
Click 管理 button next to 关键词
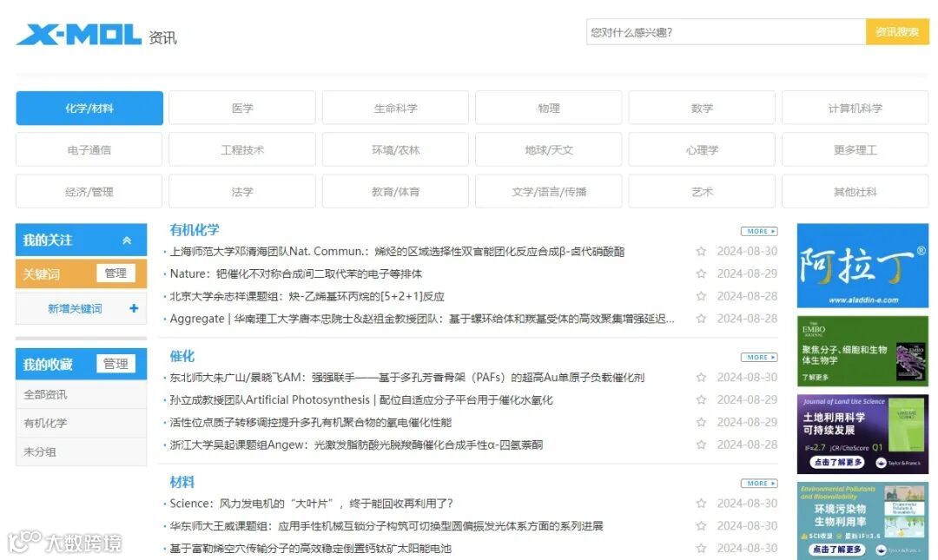(x=116, y=273)
